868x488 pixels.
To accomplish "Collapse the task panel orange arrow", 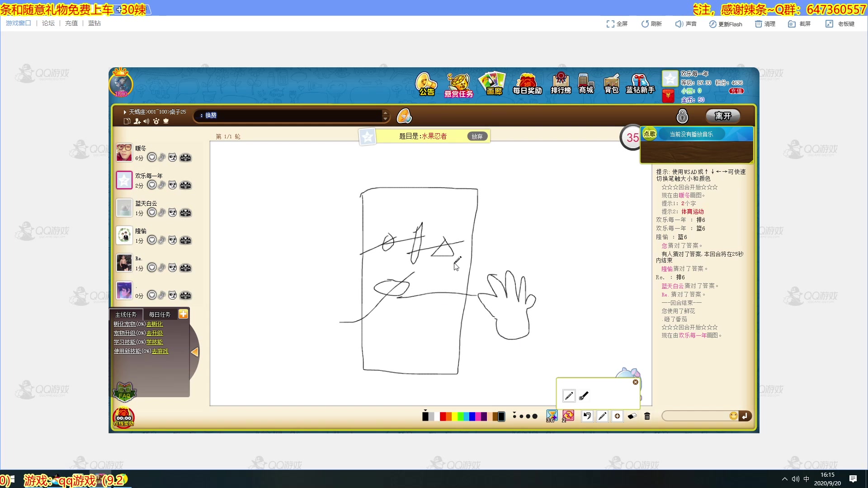I will [x=194, y=352].
